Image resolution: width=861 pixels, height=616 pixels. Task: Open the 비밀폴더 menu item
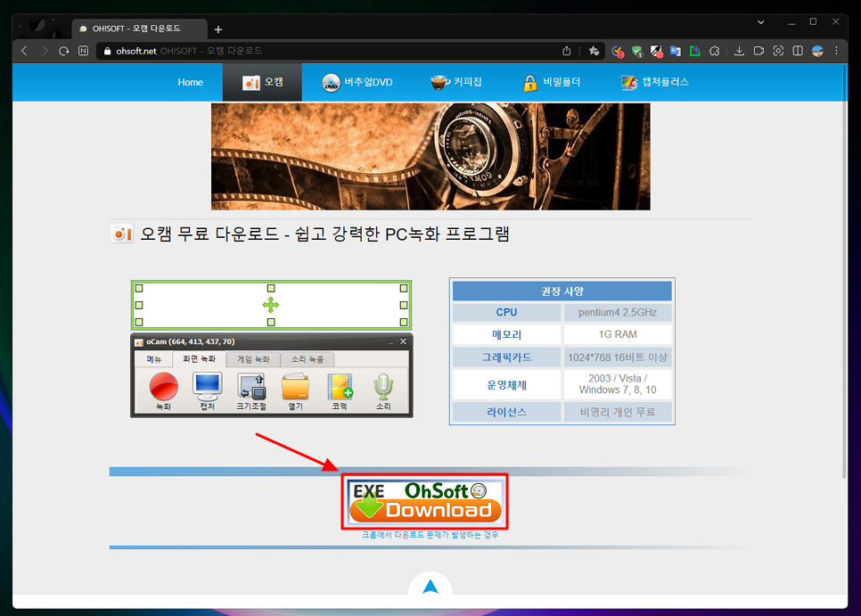pyautogui.click(x=552, y=82)
